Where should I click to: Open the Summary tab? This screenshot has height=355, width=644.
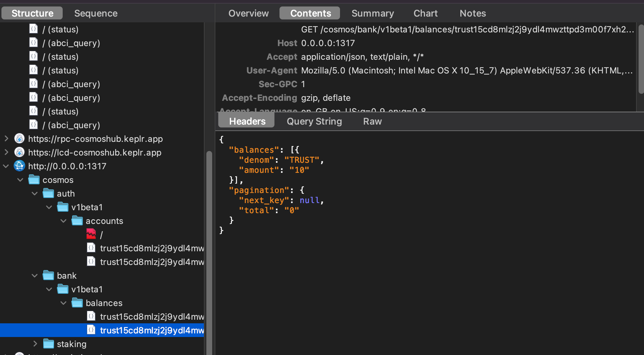click(372, 13)
